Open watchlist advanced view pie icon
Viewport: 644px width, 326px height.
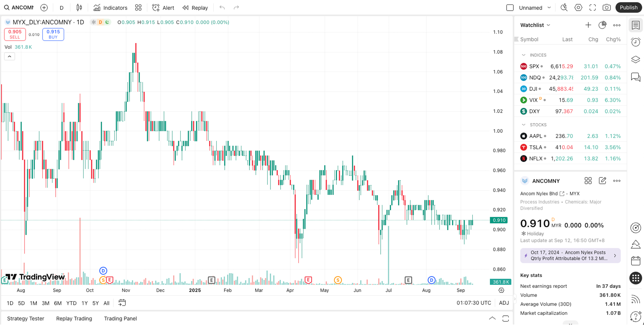pyautogui.click(x=602, y=25)
